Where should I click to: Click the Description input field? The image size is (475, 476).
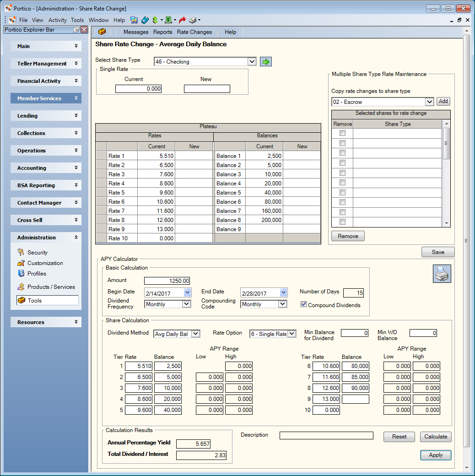(x=326, y=435)
